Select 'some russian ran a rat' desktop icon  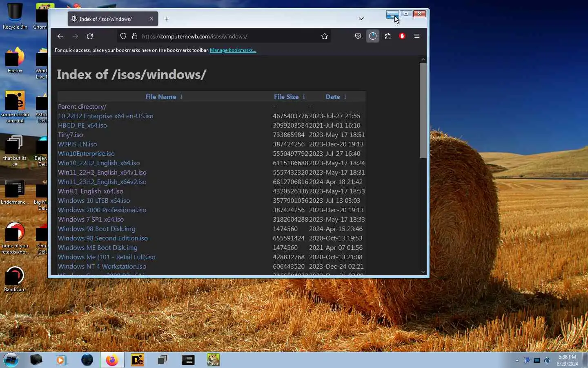(x=15, y=107)
